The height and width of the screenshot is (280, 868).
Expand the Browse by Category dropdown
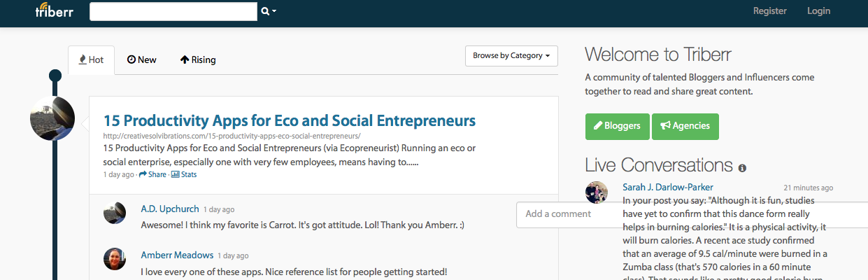click(511, 55)
